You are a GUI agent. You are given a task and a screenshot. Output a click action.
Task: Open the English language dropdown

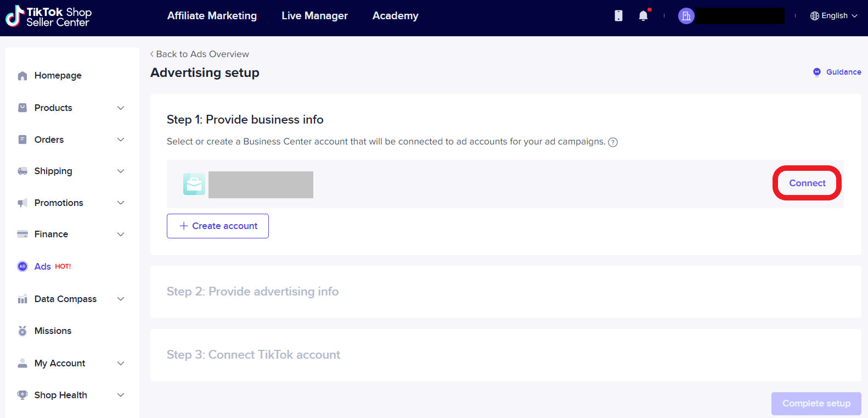pos(834,16)
